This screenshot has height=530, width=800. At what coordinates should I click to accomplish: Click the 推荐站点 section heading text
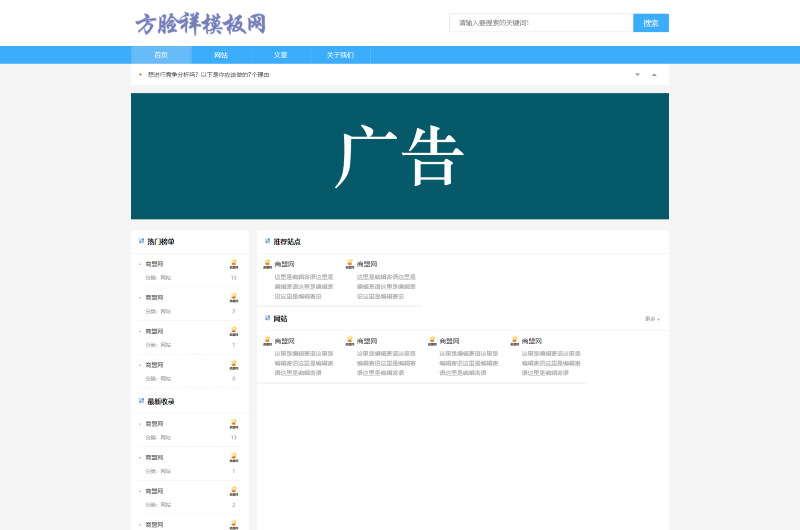287,242
